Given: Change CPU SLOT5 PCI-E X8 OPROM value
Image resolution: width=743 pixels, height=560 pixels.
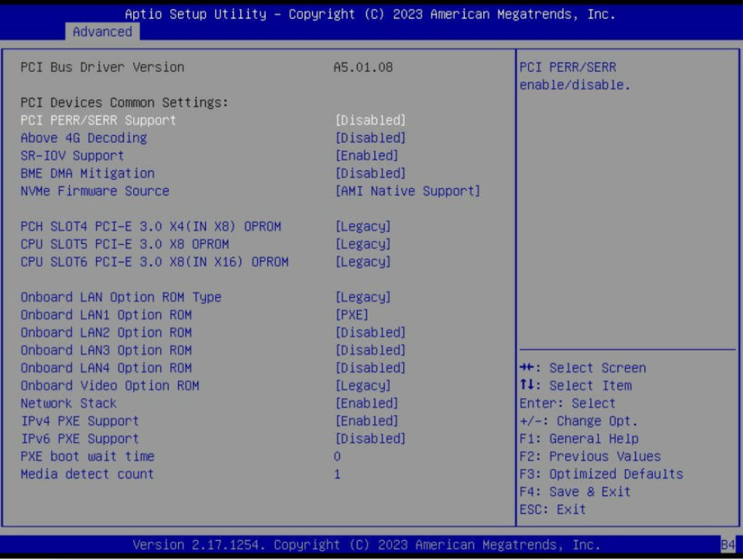Looking at the screenshot, I should (x=363, y=245).
